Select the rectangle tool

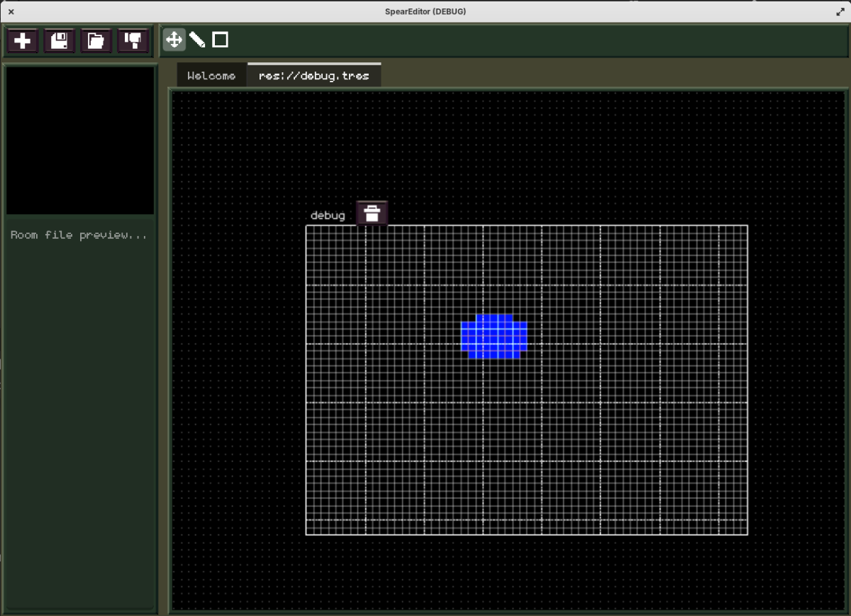point(221,40)
